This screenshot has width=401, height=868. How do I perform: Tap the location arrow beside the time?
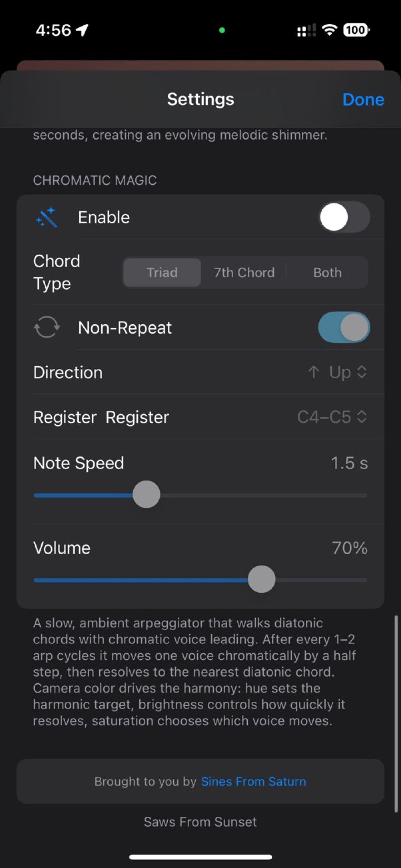(82, 30)
